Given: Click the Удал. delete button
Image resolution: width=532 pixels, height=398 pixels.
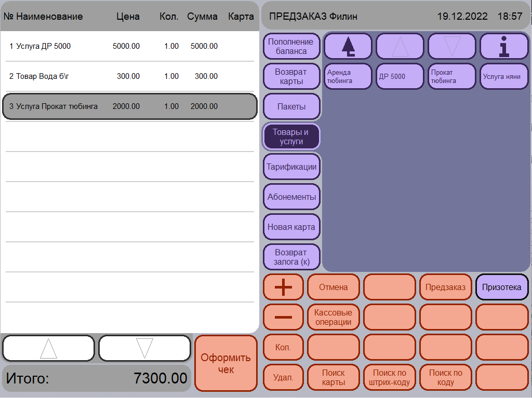Looking at the screenshot, I should (x=283, y=378).
